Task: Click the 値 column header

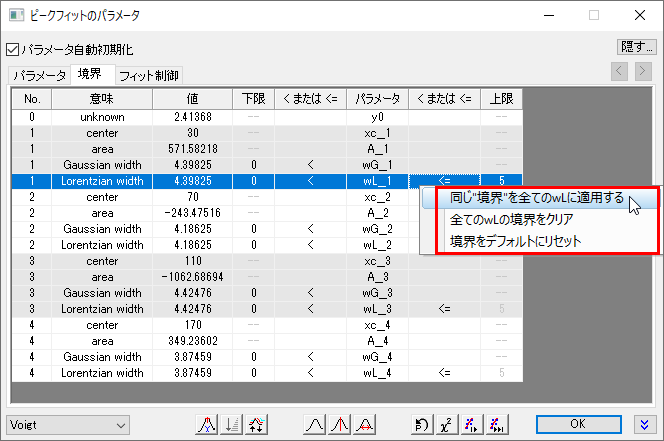Action: pos(192,99)
